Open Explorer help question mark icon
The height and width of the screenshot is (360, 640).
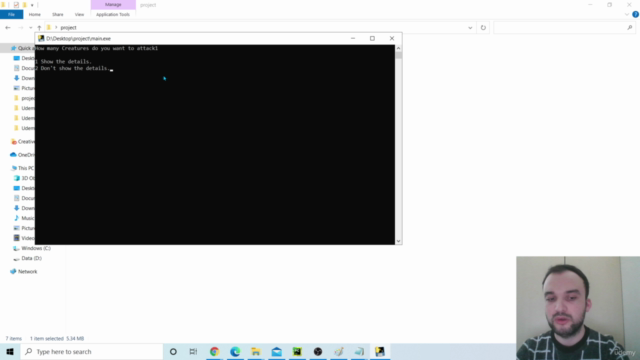[636, 14]
